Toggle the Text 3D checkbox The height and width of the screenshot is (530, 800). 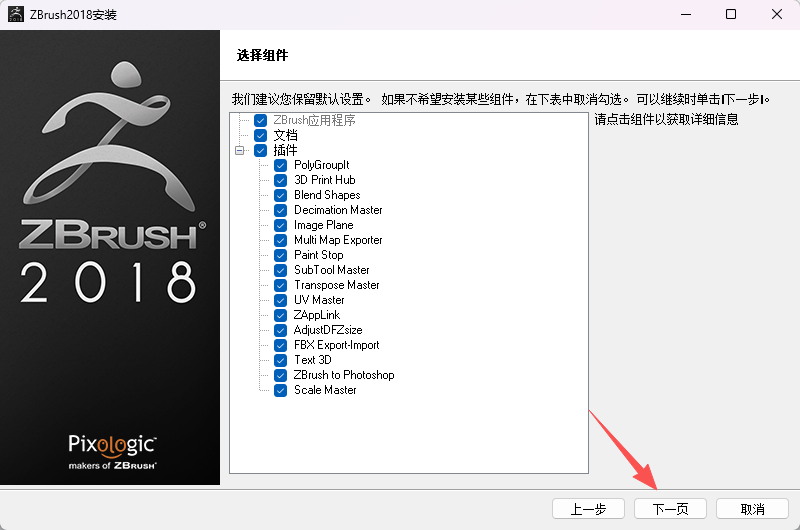281,360
